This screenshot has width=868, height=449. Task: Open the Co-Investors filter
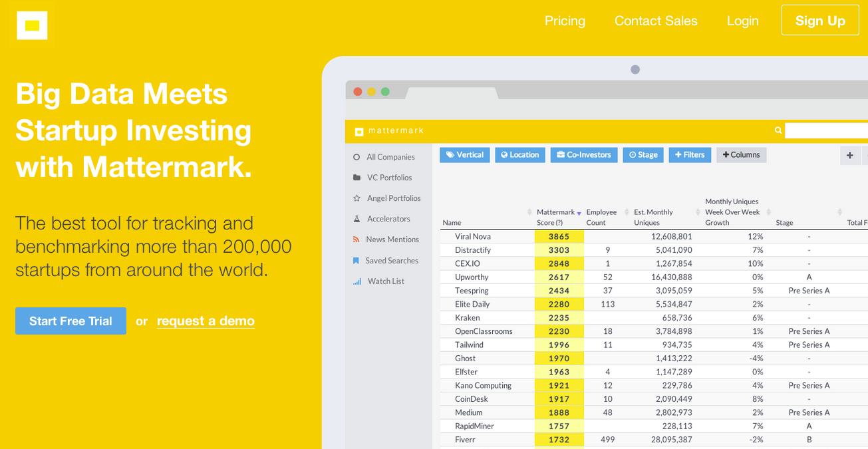584,155
